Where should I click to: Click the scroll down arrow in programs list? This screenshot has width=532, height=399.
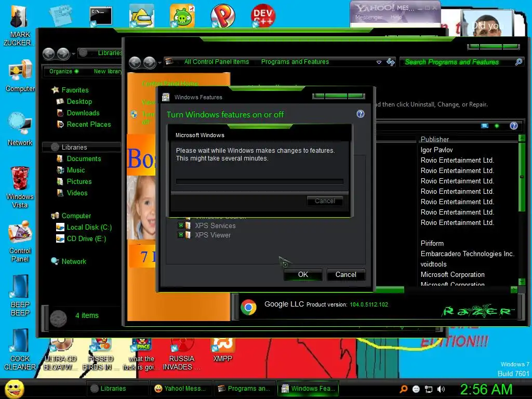pyautogui.click(x=522, y=282)
